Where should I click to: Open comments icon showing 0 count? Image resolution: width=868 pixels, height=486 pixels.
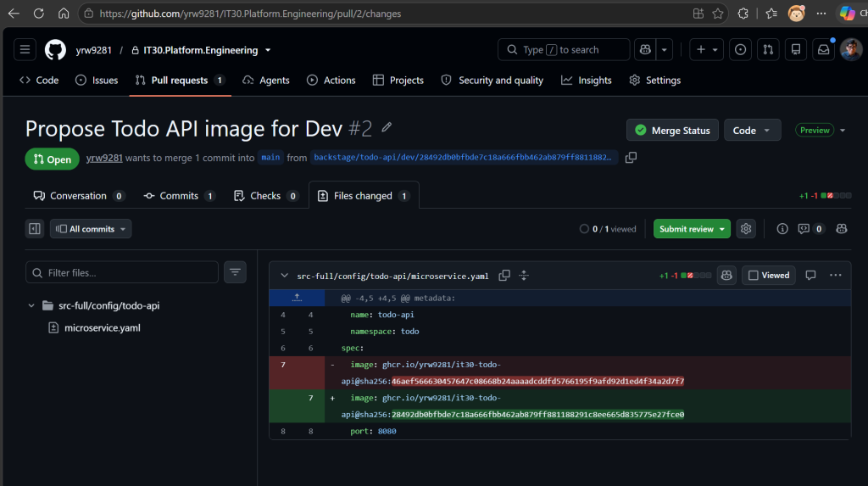[x=811, y=229]
